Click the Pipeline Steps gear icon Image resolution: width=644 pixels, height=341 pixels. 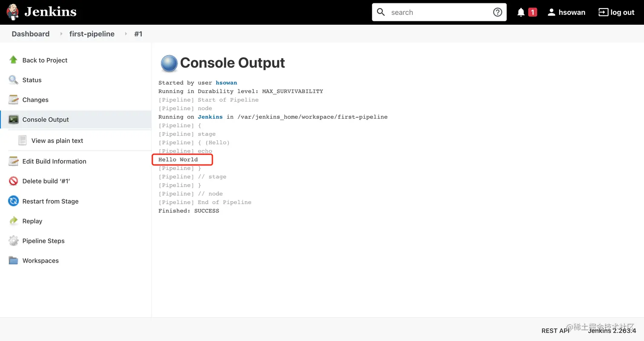(x=13, y=240)
